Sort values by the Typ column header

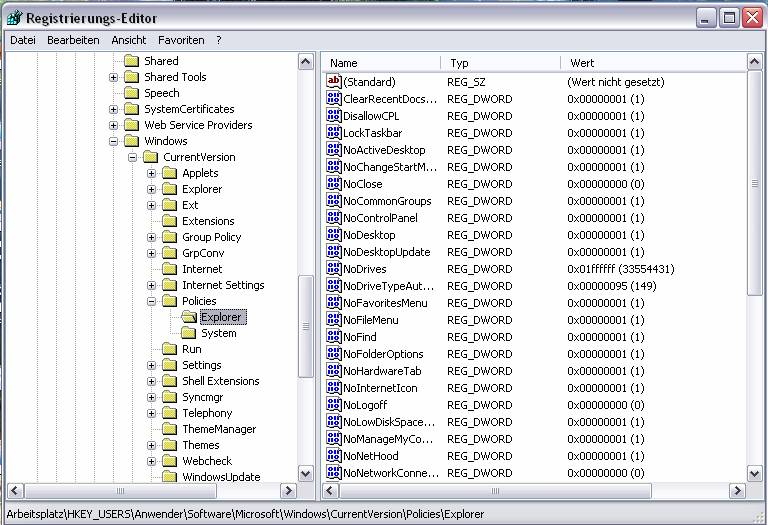pos(501,63)
